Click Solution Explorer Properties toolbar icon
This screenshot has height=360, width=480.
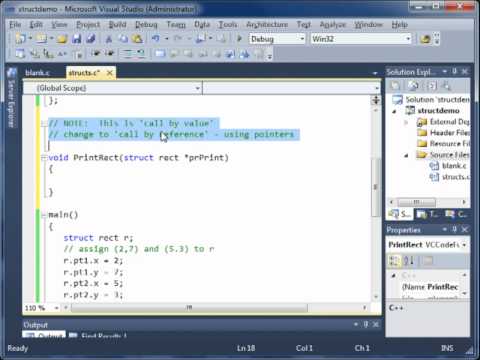click(395, 86)
